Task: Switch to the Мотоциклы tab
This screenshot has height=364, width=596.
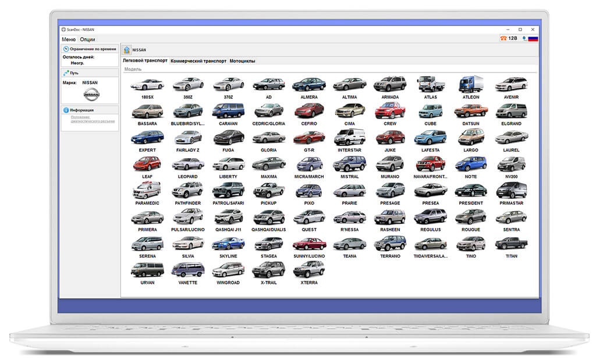Action: pyautogui.click(x=242, y=61)
